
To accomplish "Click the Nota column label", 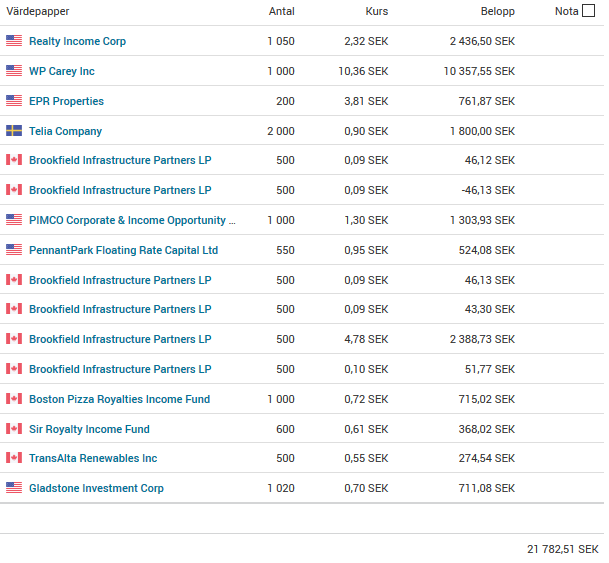I will click(x=567, y=11).
